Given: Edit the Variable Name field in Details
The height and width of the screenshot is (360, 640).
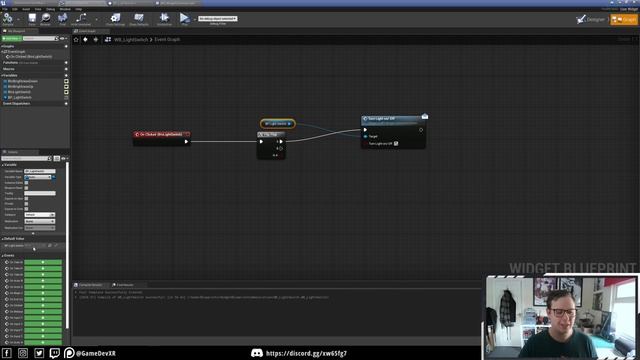Looking at the screenshot, I should (x=40, y=171).
